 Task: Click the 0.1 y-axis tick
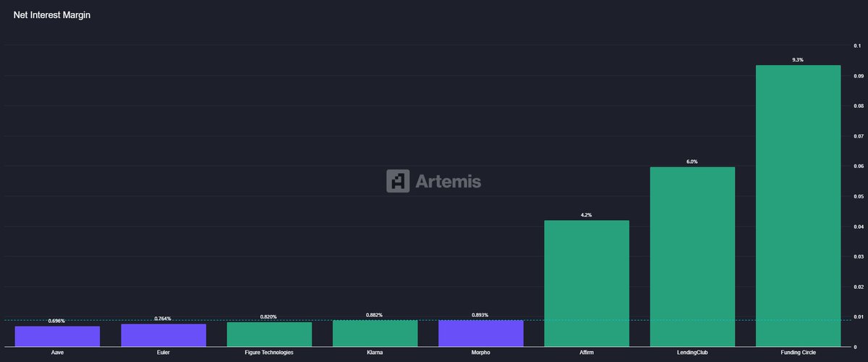pos(859,46)
